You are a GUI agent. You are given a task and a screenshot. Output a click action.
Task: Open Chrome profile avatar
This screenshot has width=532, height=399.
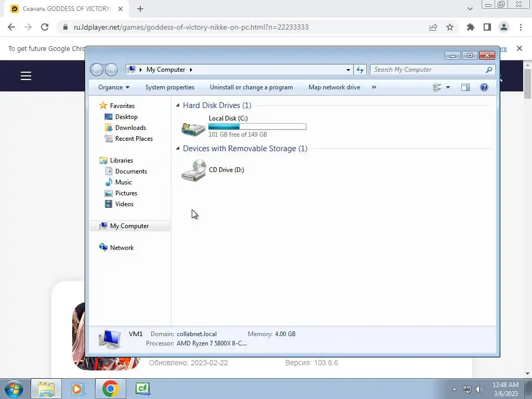pyautogui.click(x=504, y=27)
